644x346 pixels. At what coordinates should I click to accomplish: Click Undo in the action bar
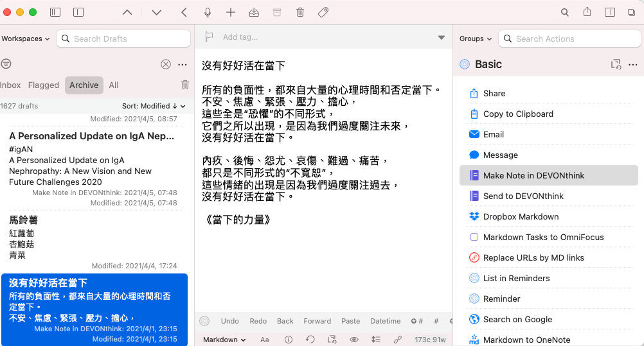[x=229, y=321]
